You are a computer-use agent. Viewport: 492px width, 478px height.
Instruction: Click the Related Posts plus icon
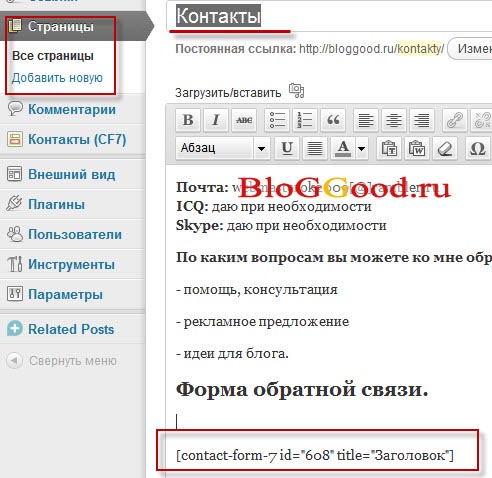[x=15, y=328]
